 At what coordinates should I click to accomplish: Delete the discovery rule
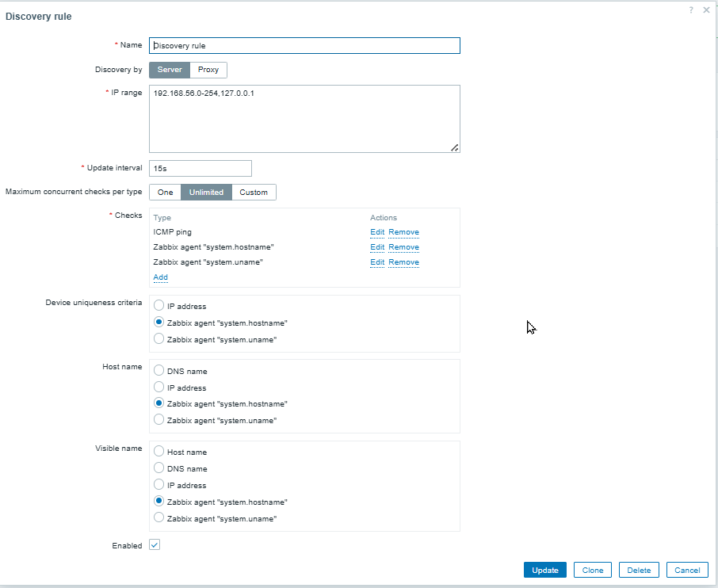coord(639,570)
